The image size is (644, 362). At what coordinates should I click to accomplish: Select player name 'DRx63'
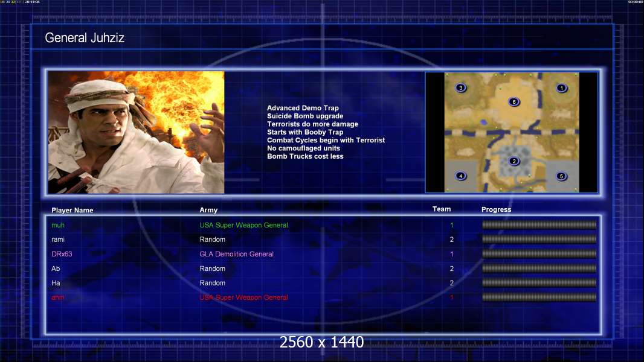pos(62,254)
